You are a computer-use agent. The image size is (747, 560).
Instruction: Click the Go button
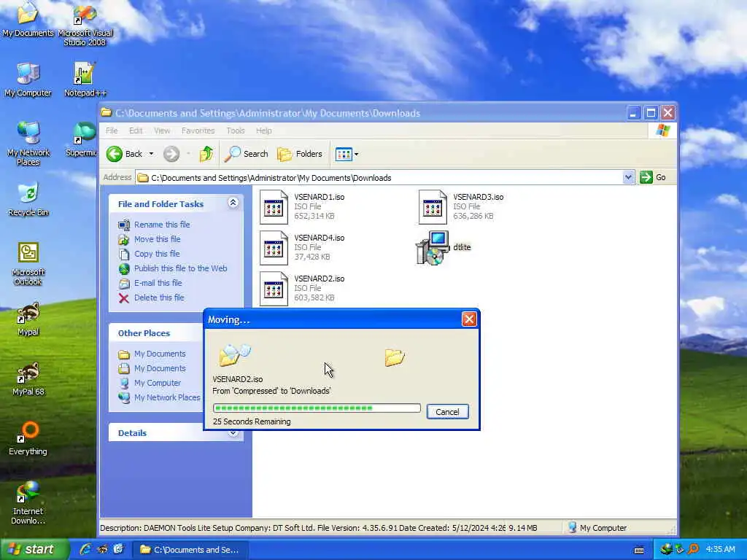[x=653, y=178]
